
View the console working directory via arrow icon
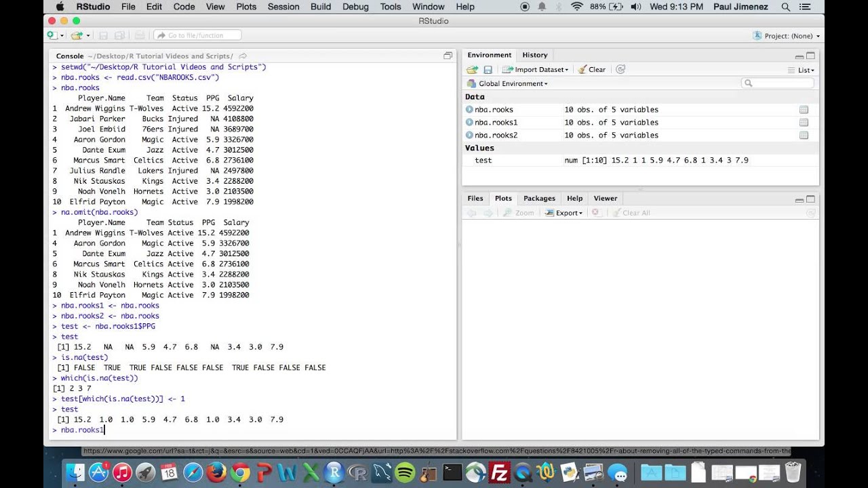tap(243, 56)
